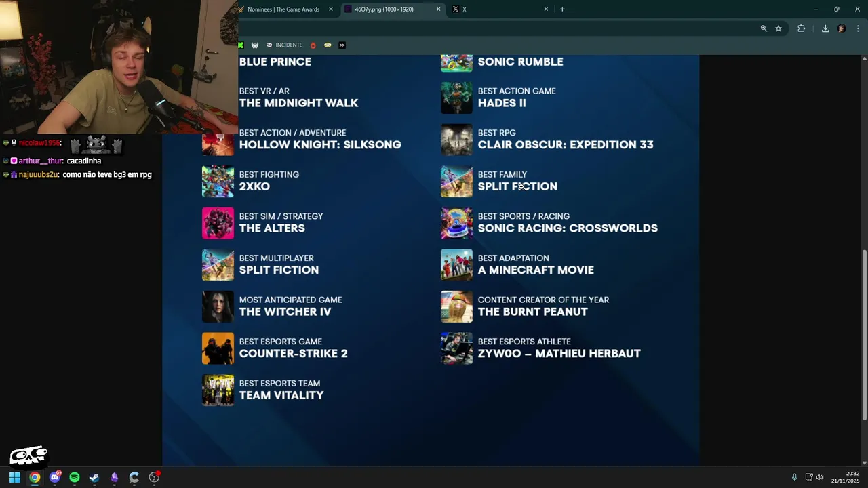Screen dimensions: 868x488
Task: Open the Windows Start menu
Action: [x=14, y=477]
